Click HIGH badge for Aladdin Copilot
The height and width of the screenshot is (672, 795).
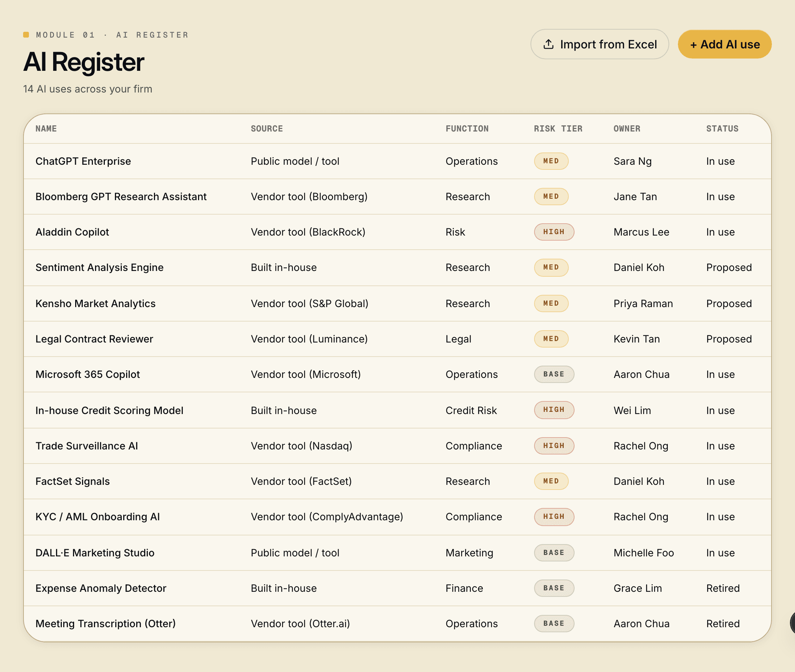(554, 232)
